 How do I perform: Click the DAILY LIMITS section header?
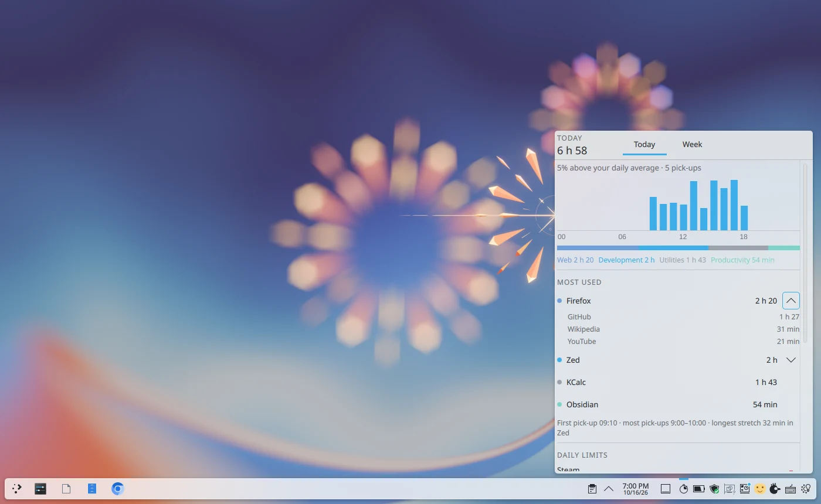(582, 455)
